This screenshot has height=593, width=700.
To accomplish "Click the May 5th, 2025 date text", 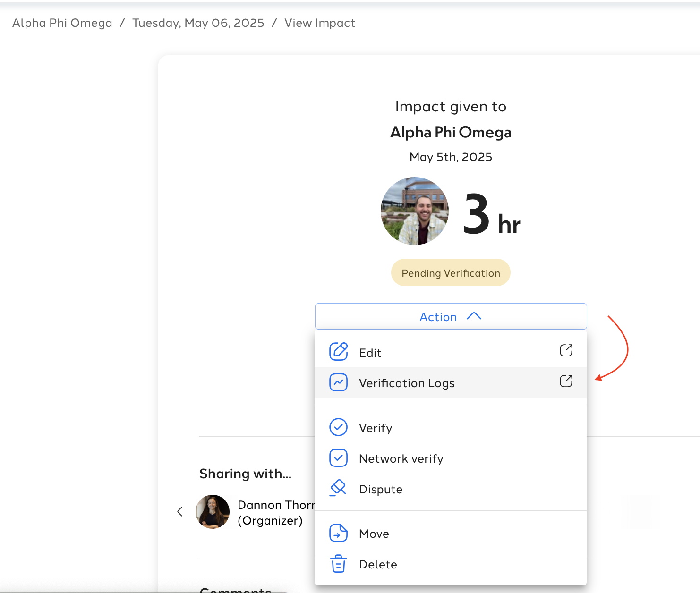I will (451, 157).
